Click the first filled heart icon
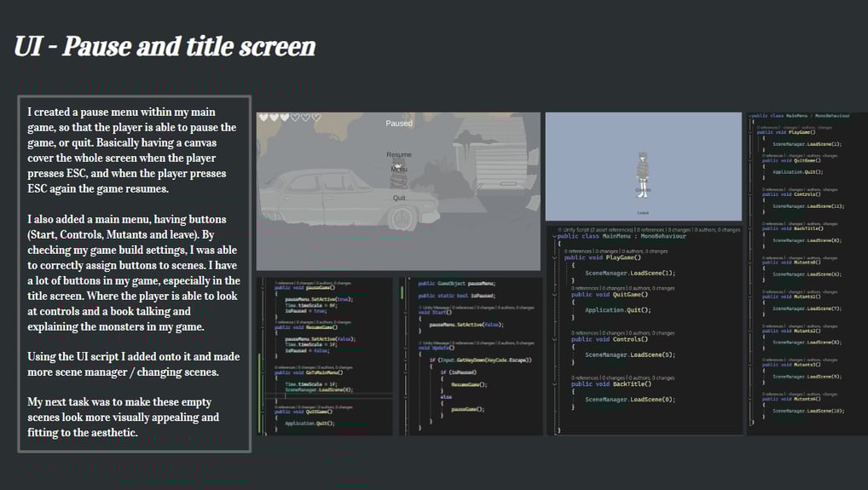This screenshot has width=868, height=490. (263, 118)
